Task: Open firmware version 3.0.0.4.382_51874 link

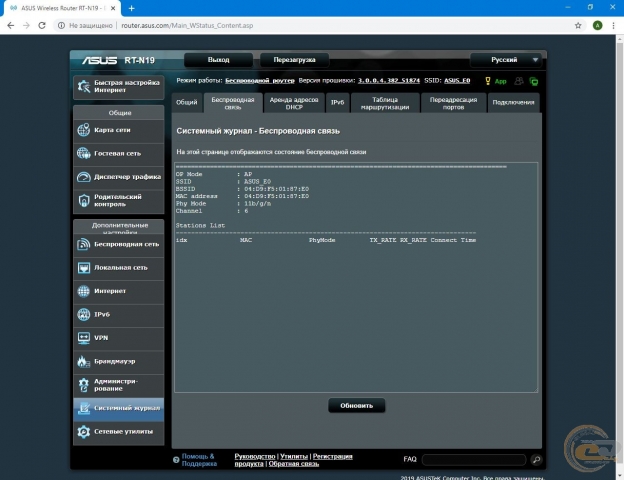Action: click(388, 80)
